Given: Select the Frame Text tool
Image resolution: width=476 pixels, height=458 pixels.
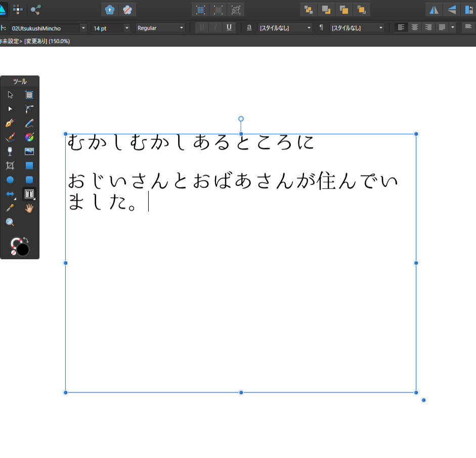Looking at the screenshot, I should pyautogui.click(x=29, y=194).
